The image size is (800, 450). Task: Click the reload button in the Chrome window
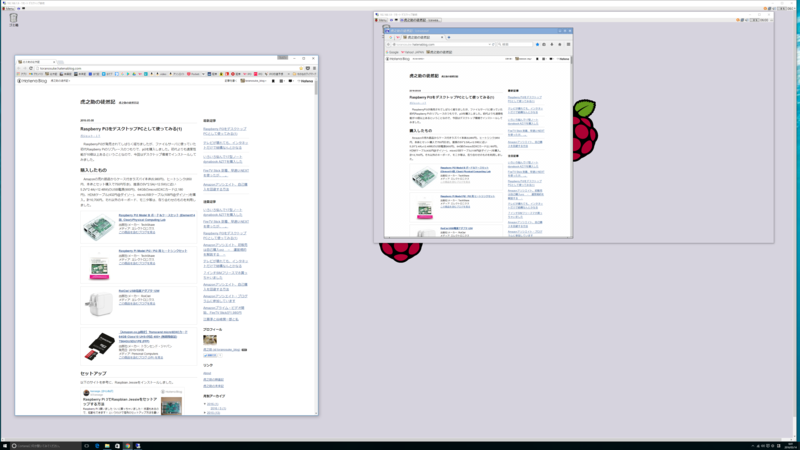click(x=31, y=68)
